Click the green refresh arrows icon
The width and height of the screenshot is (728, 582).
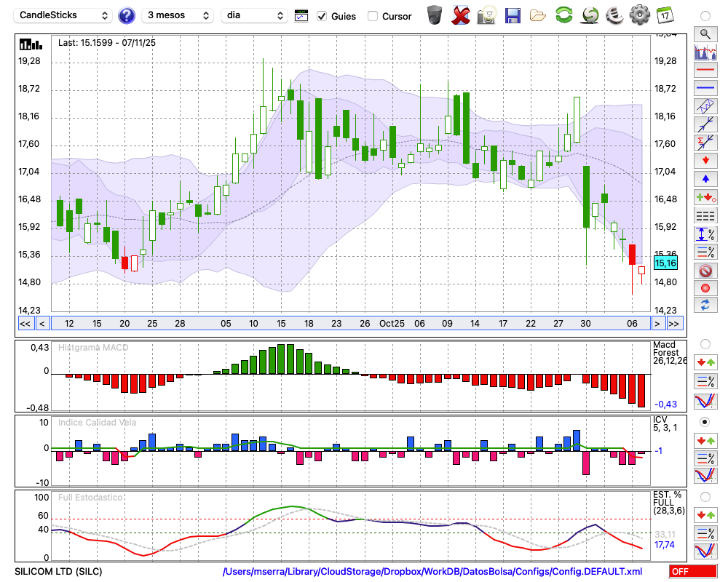(x=563, y=15)
